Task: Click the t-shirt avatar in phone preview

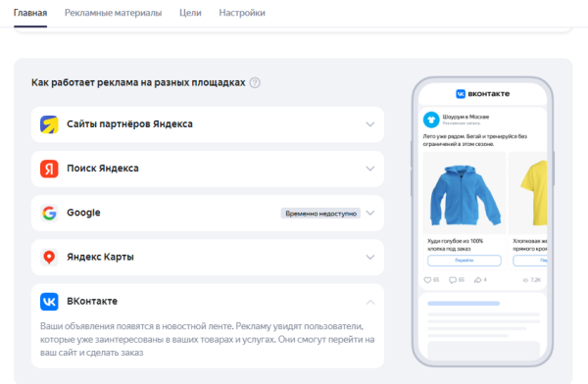Action: point(431,120)
